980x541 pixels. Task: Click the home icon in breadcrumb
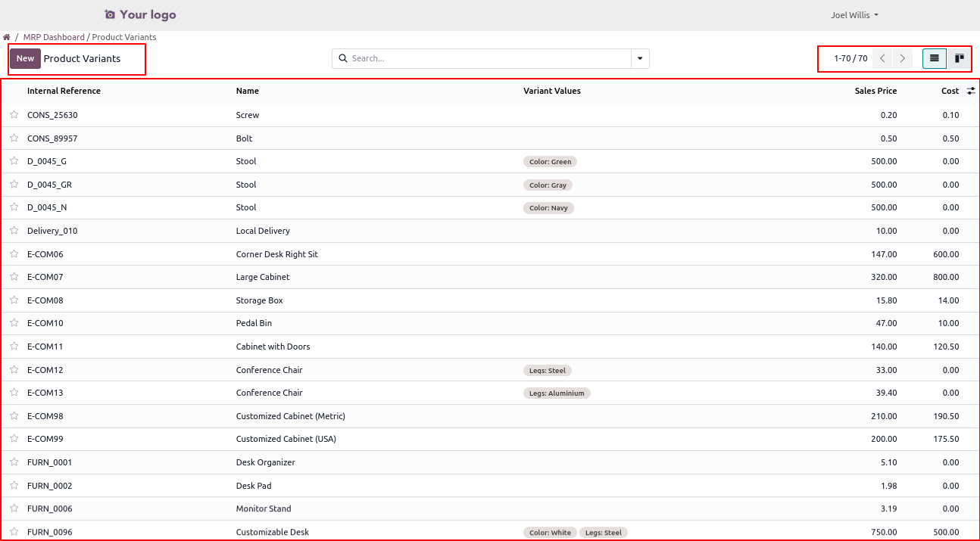point(7,37)
